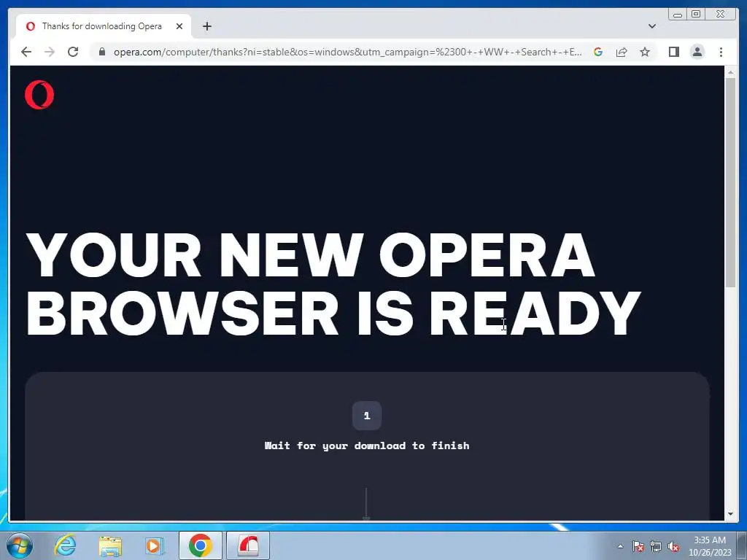Click the Wait for your download to finish text
Image resolution: width=747 pixels, height=560 pixels.
click(367, 446)
